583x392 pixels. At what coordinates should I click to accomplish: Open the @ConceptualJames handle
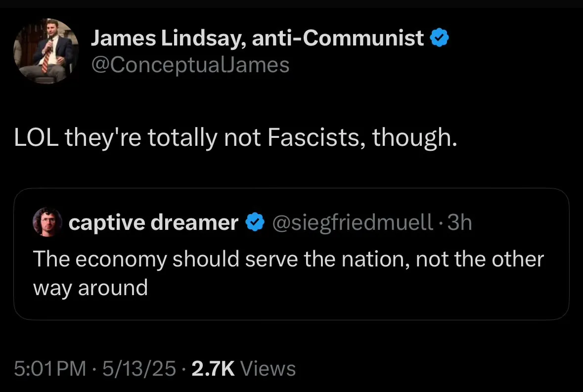point(190,65)
